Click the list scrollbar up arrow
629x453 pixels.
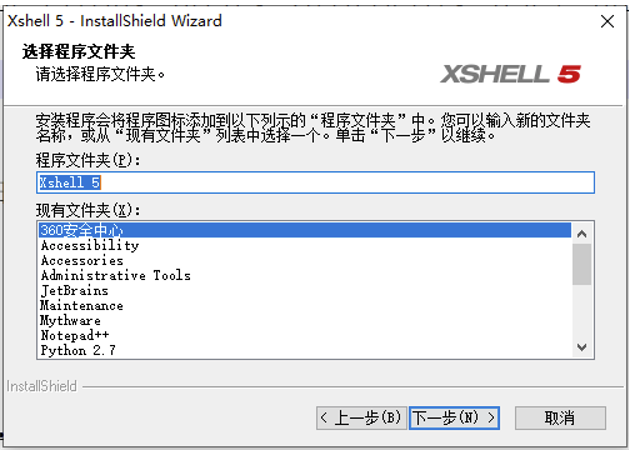(582, 234)
